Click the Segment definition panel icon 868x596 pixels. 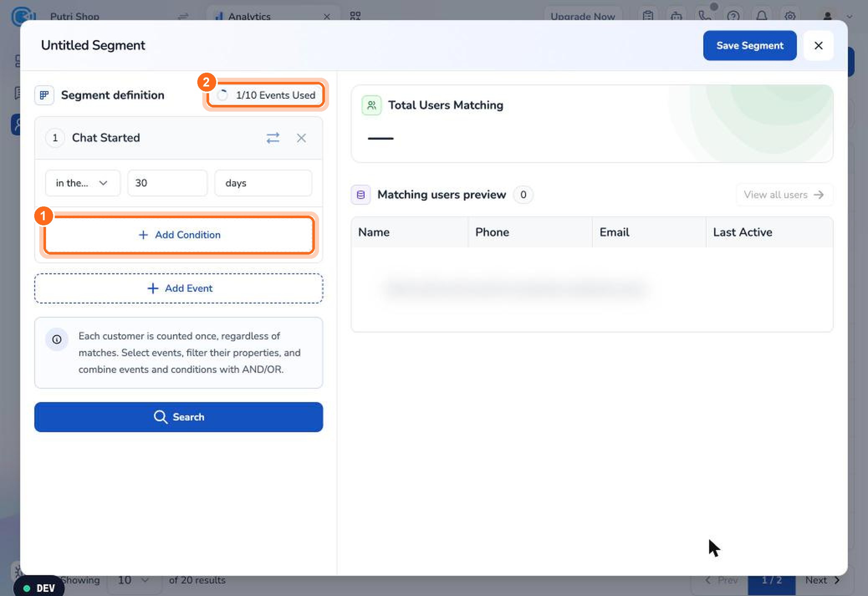[44, 95]
